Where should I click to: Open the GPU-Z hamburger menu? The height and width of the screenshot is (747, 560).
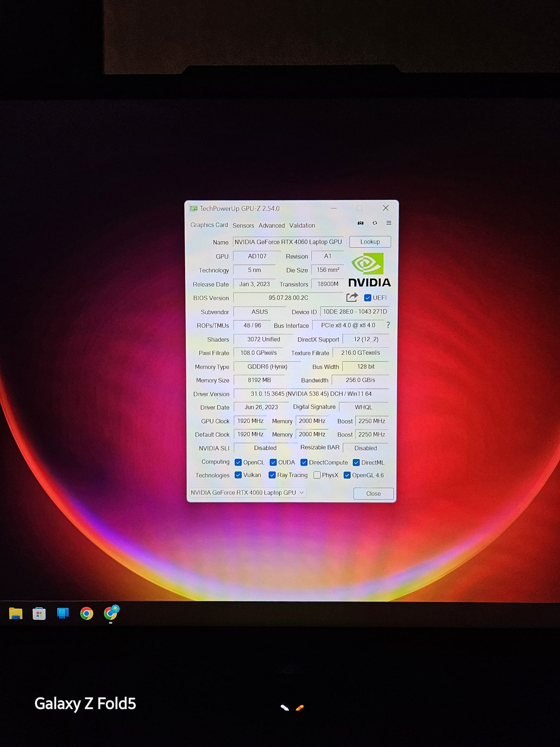(x=389, y=223)
